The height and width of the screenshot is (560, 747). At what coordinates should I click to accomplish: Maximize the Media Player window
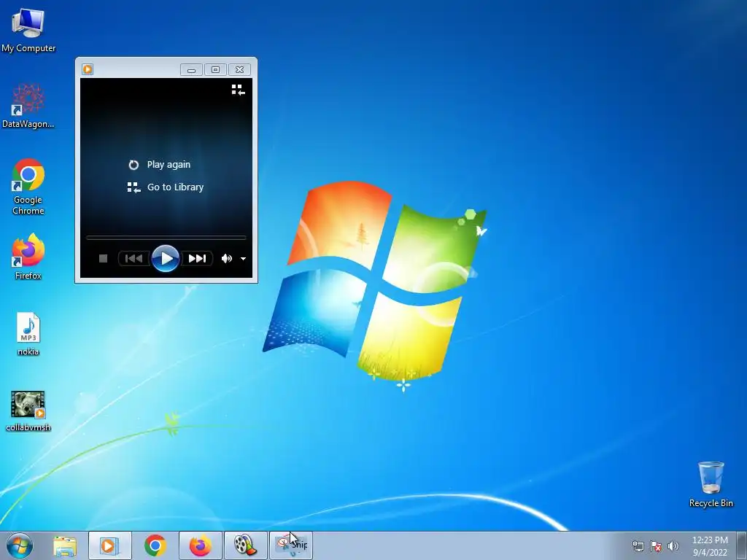pos(215,70)
